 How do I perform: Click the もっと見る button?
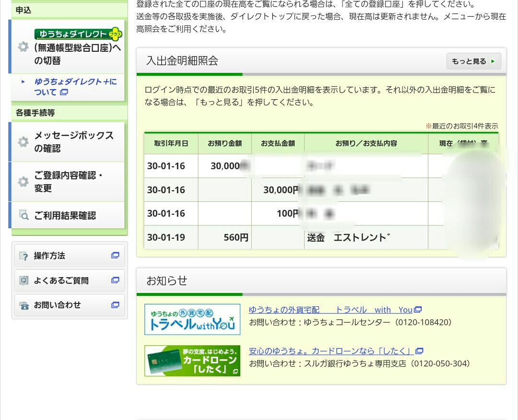pos(474,61)
